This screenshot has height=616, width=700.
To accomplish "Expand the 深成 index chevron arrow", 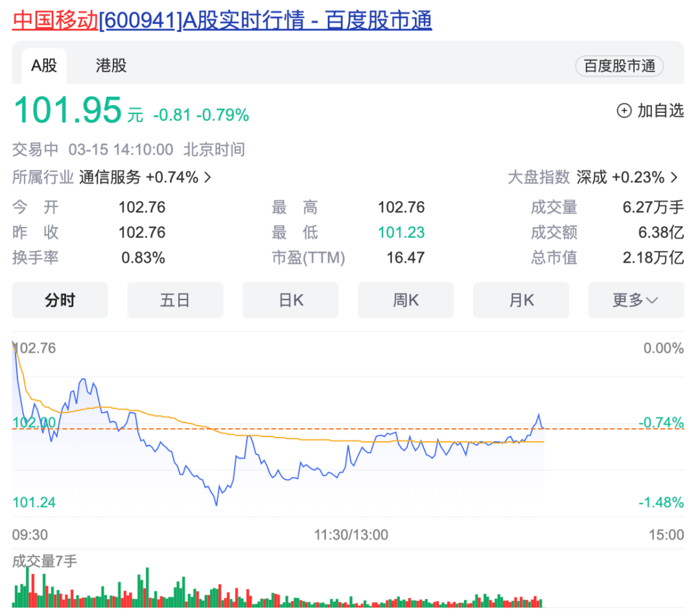I will coord(674,177).
